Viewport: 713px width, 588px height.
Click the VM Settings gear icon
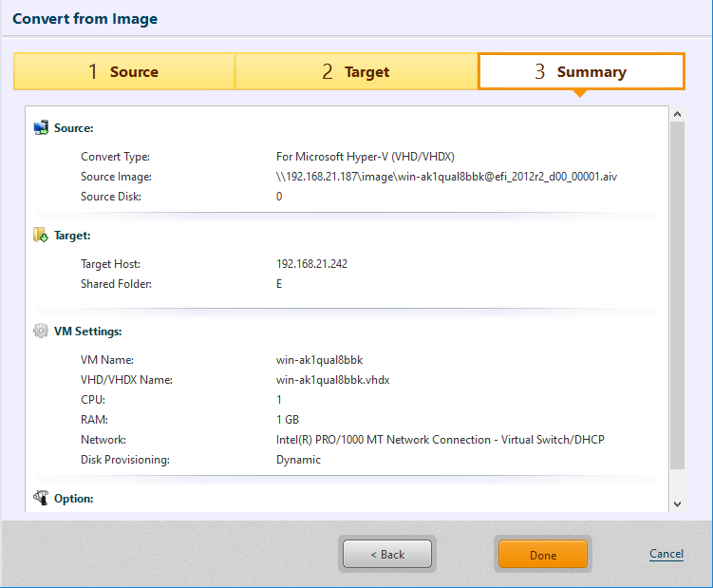41,332
